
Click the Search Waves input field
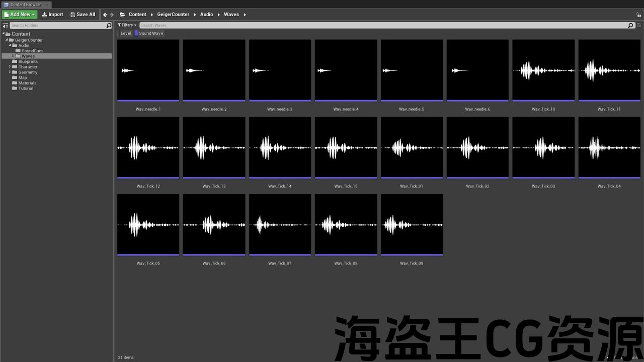pos(382,25)
